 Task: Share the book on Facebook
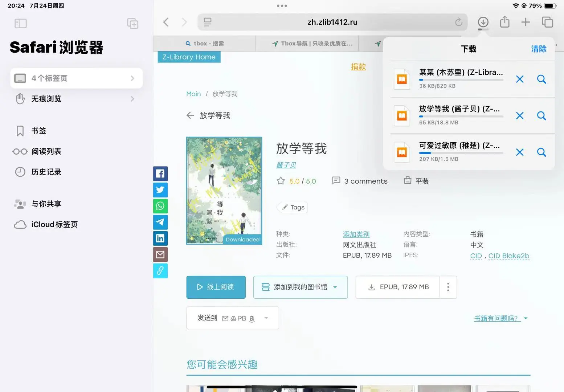coord(160,173)
